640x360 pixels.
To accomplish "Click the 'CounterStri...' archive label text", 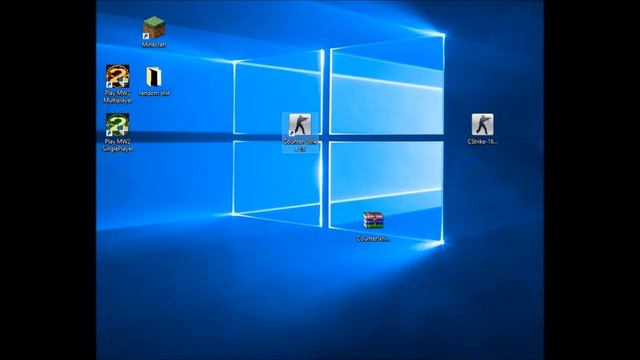I will coord(373,239).
